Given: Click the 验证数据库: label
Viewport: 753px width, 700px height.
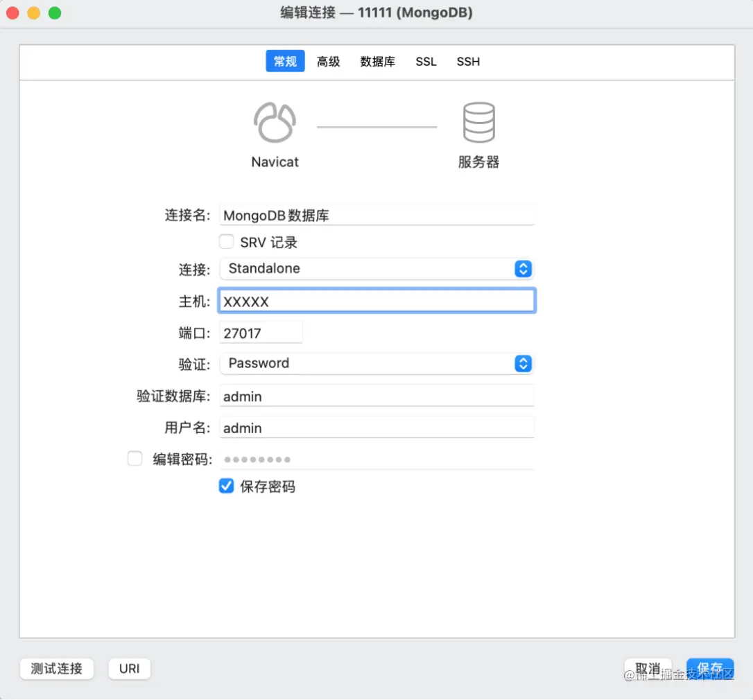Looking at the screenshot, I should tap(174, 396).
